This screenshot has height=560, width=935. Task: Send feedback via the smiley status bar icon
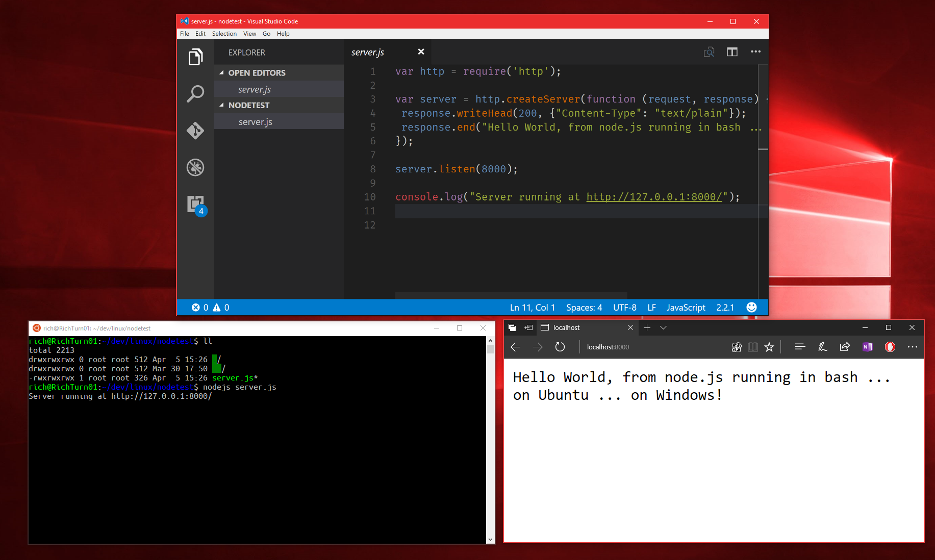751,307
